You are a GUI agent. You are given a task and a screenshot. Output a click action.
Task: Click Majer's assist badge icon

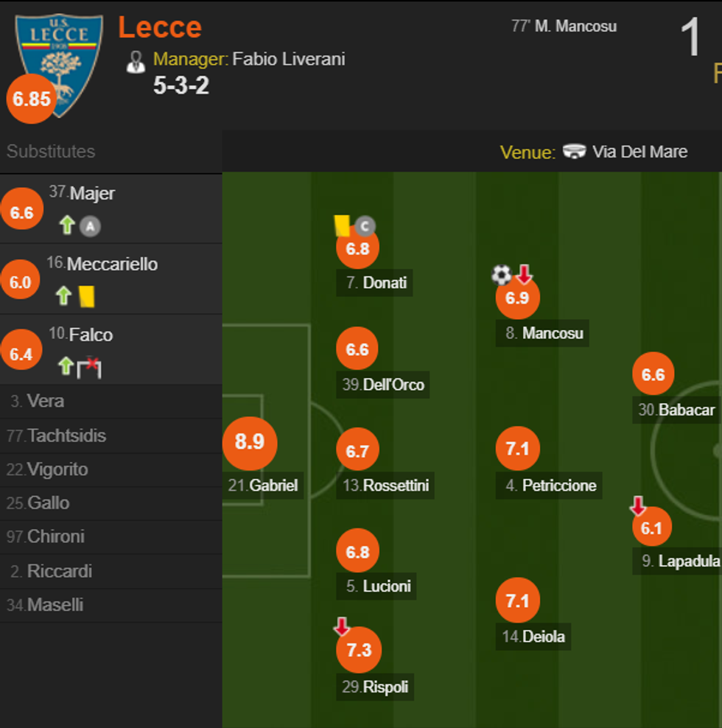click(90, 226)
